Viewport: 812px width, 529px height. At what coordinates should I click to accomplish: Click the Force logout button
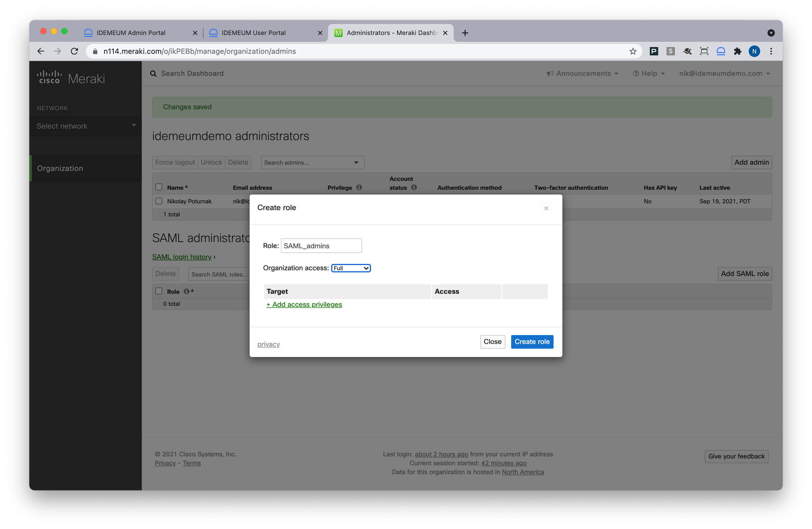[175, 162]
